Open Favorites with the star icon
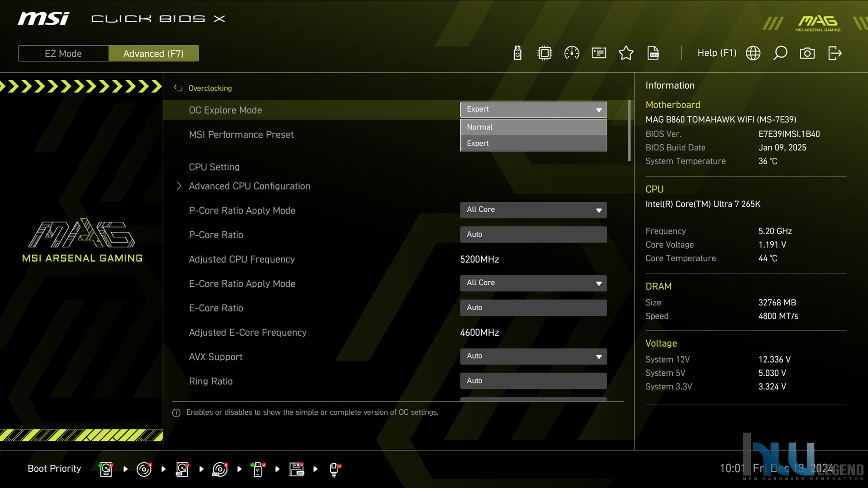 [626, 53]
